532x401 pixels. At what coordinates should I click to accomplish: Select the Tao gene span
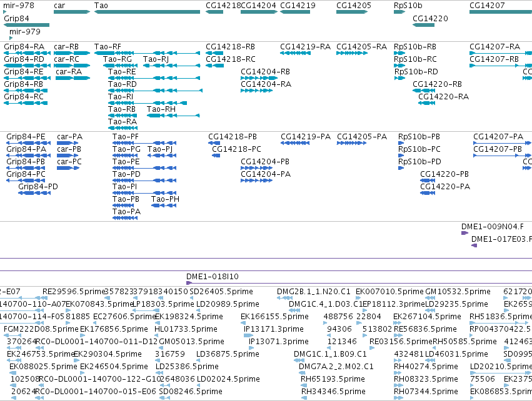click(x=147, y=12)
